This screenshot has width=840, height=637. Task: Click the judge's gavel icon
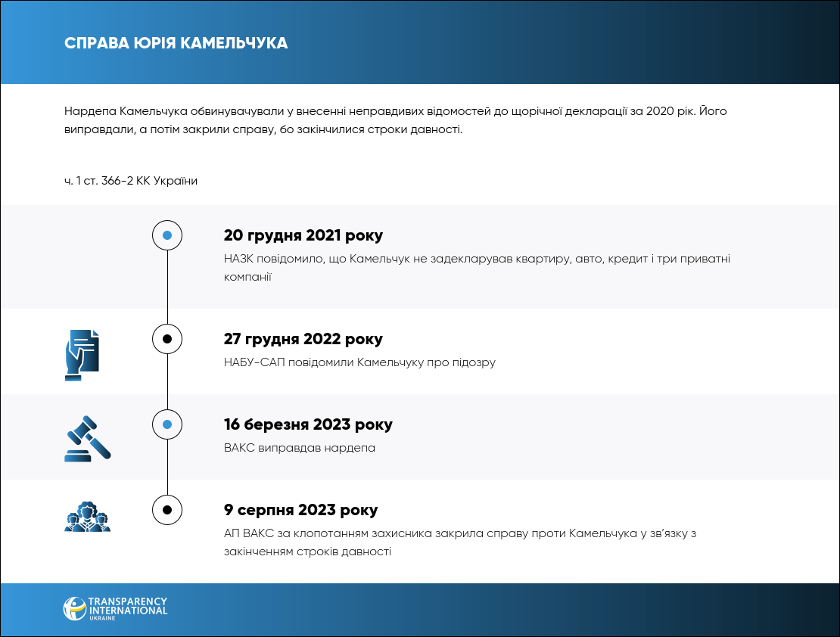pyautogui.click(x=88, y=438)
